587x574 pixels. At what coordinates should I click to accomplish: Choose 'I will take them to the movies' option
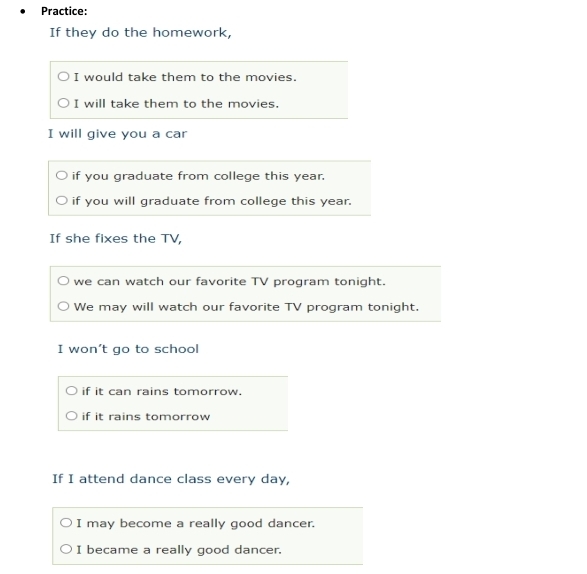(x=63, y=103)
